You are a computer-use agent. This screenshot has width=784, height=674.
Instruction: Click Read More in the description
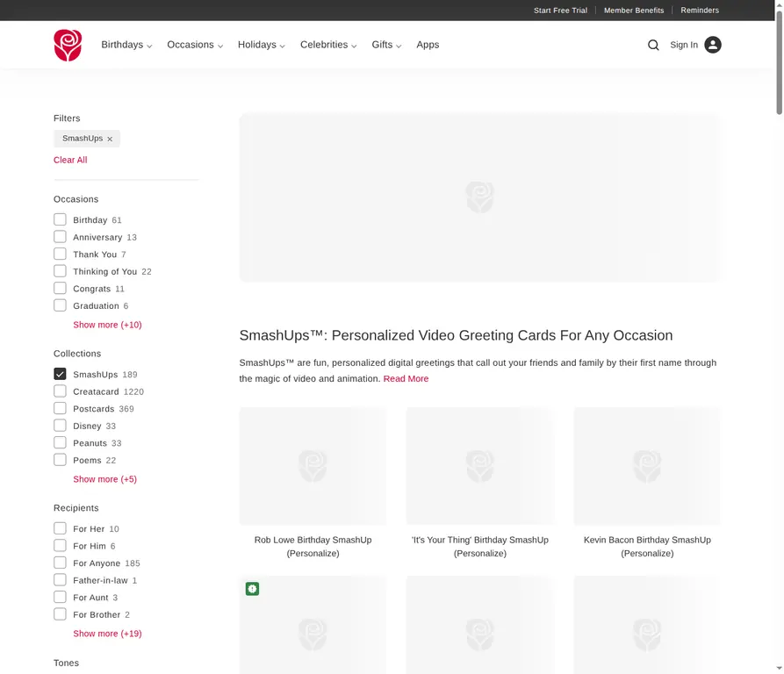[x=406, y=379]
